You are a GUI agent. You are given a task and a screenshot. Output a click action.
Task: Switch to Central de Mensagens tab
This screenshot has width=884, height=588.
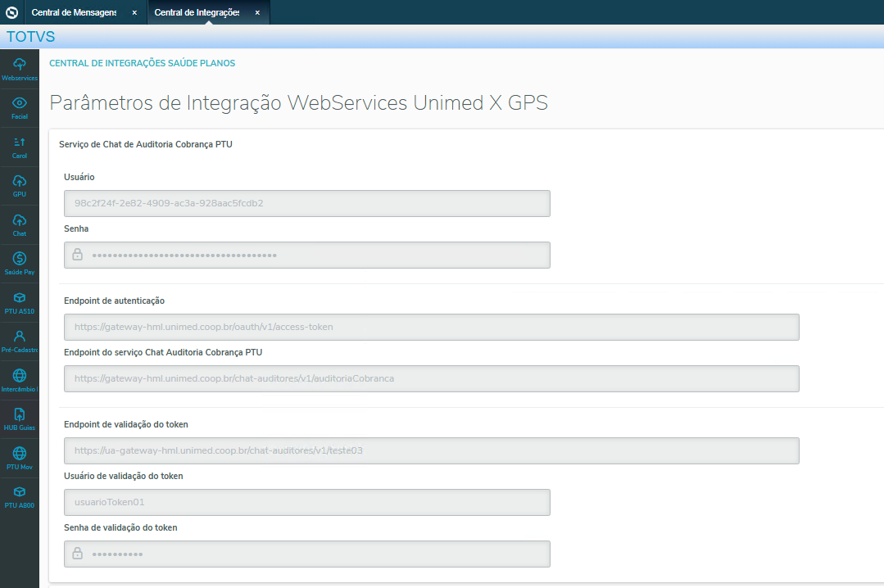[x=74, y=12]
